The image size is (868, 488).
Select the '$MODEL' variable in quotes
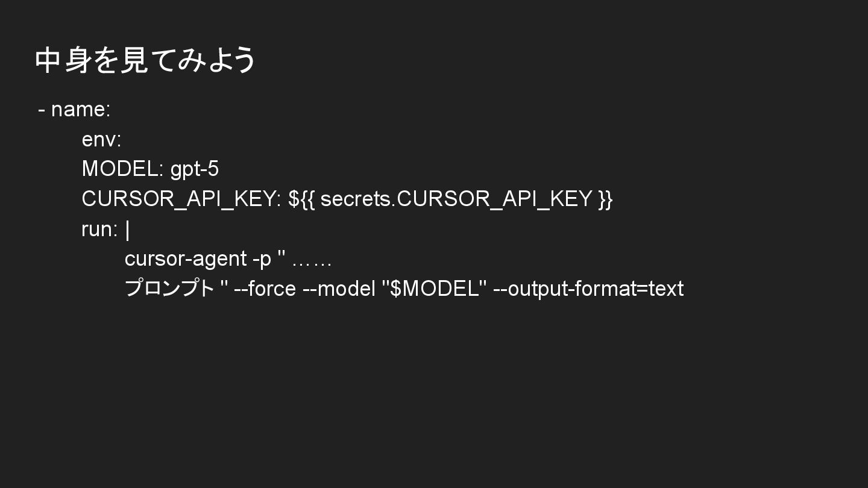tap(434, 289)
